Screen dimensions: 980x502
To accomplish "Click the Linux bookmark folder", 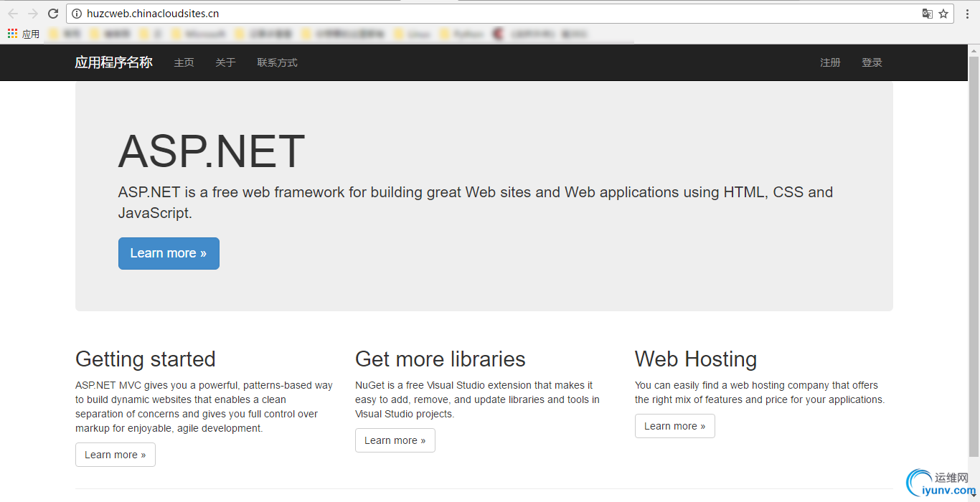I will pos(413,34).
